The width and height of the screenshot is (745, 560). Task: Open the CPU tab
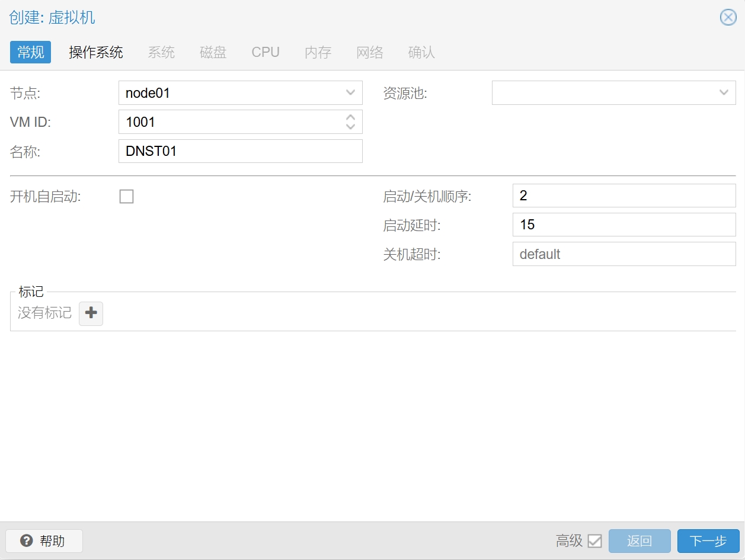tap(266, 52)
